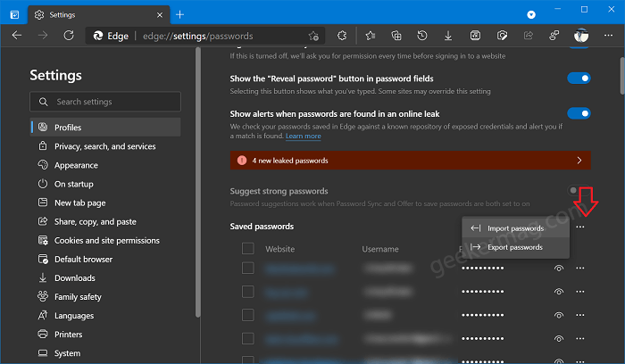Click the feedback connector toolbar icon
The height and width of the screenshot is (364, 625).
[554, 36]
